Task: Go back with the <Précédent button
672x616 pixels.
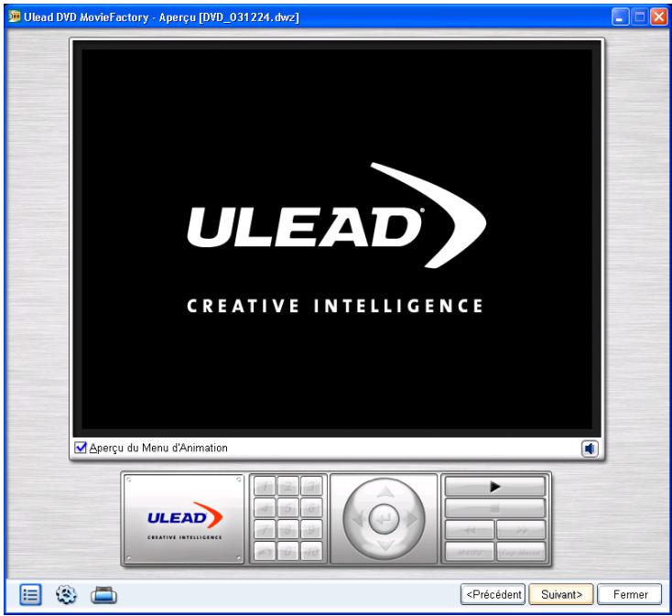Action: (x=493, y=595)
